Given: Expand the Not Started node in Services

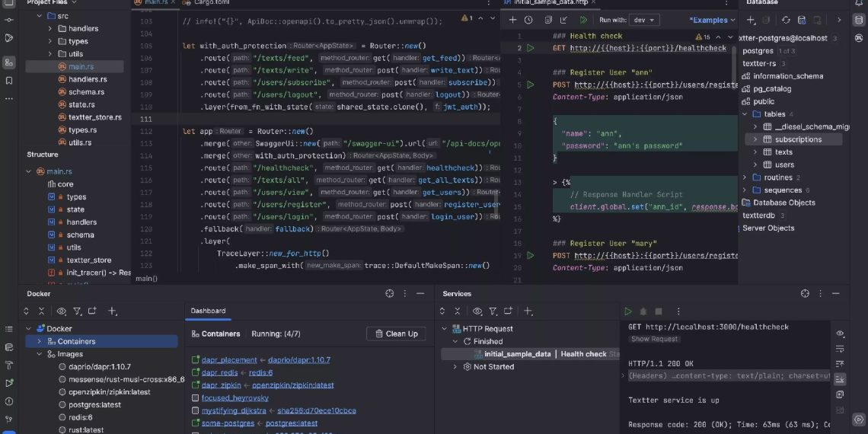Looking at the screenshot, I should [455, 366].
